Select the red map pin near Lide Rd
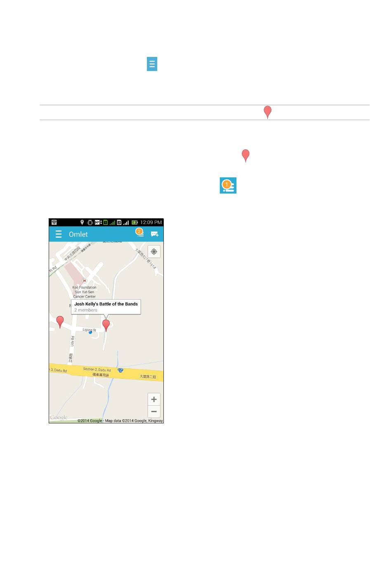The height and width of the screenshot is (581, 392). [x=60, y=322]
